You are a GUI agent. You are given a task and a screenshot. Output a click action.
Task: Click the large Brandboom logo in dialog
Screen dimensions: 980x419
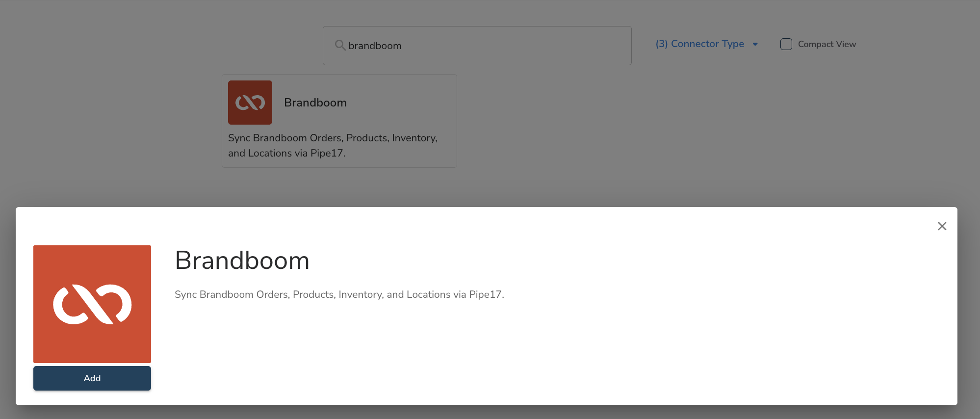click(92, 304)
